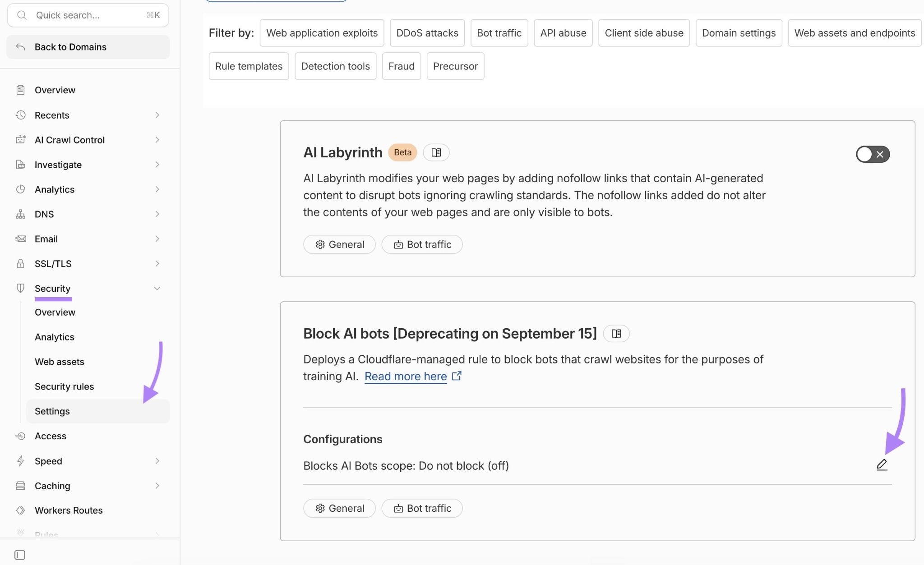Click the Email envelope icon
This screenshot has height=565, width=924.
point(20,239)
